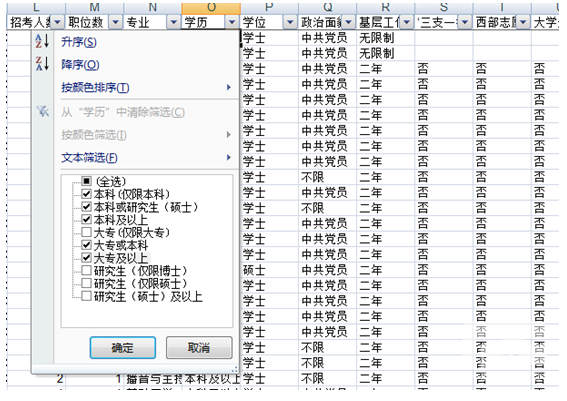The width and height of the screenshot is (567, 401).
Task: Check the 研究生(仅限博士) checkbox
Action: pyautogui.click(x=86, y=270)
